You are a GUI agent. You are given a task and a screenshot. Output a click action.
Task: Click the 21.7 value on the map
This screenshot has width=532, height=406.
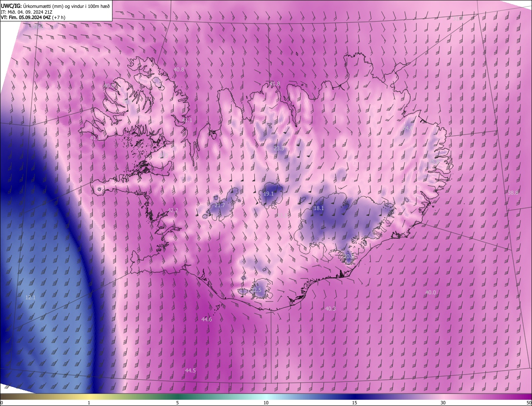pos(219,205)
